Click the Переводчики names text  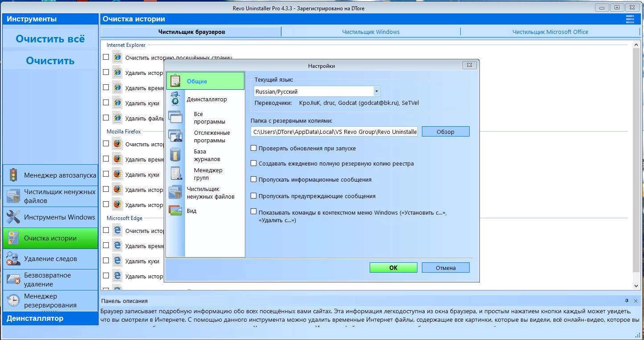(359, 103)
